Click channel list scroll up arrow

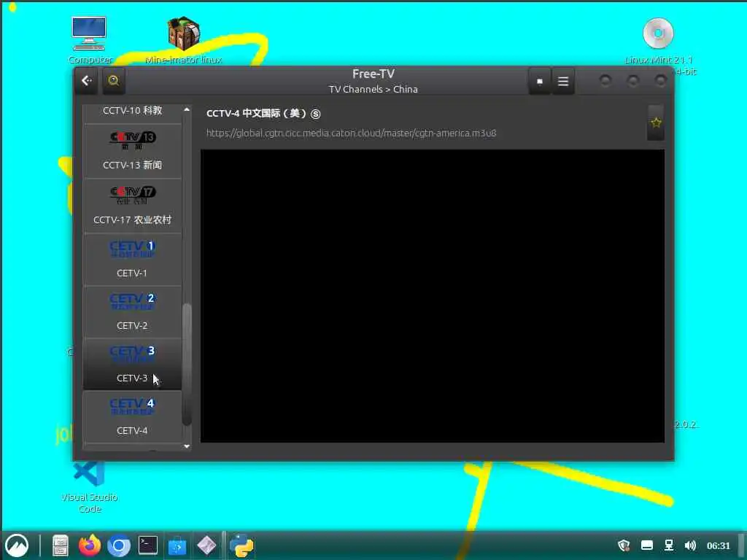coord(187,109)
